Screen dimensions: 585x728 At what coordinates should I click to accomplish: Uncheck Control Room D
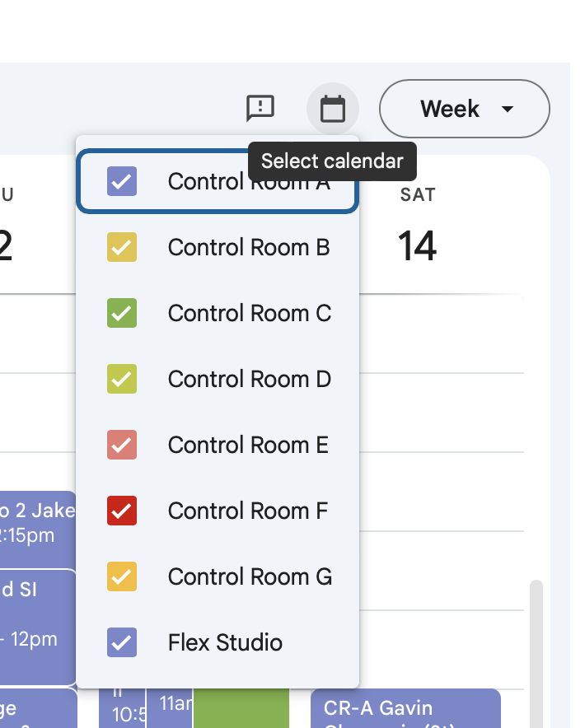(x=121, y=379)
